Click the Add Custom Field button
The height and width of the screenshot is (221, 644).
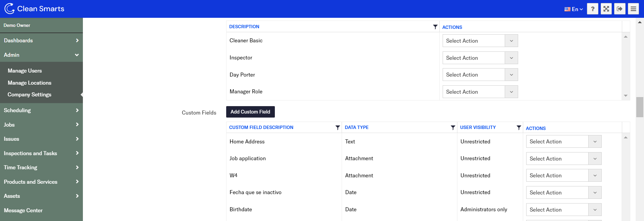point(250,112)
